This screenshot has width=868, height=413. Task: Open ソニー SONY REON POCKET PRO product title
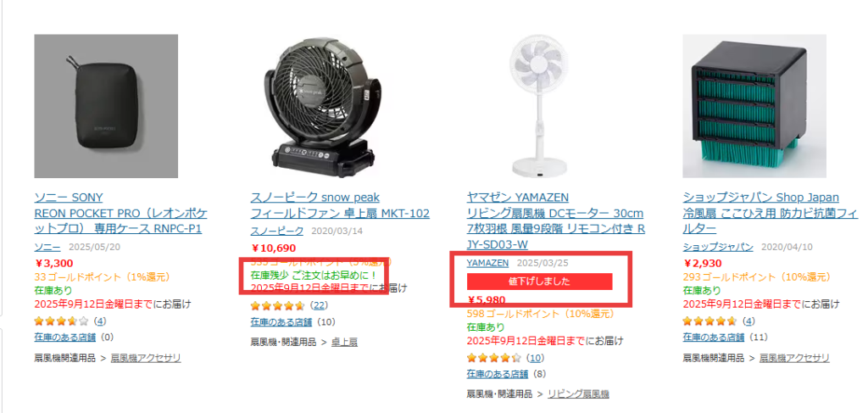(120, 213)
